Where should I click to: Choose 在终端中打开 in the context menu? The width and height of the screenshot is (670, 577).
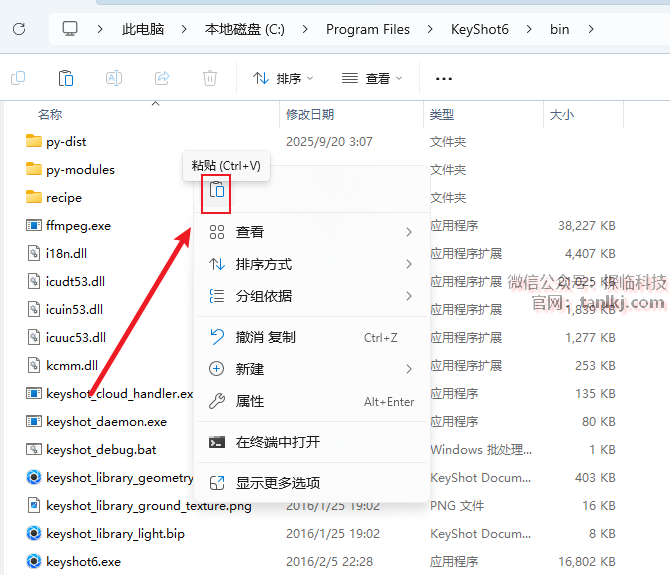point(312,442)
